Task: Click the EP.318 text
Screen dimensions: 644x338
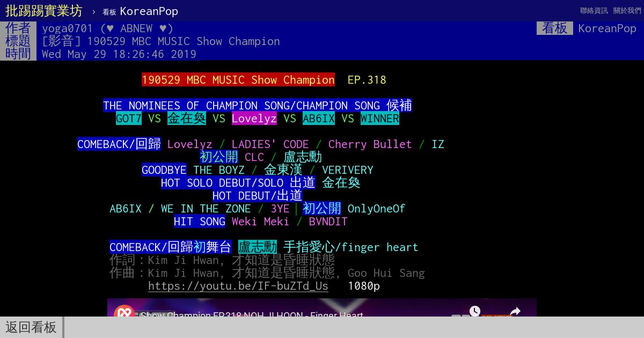Action: point(367,80)
